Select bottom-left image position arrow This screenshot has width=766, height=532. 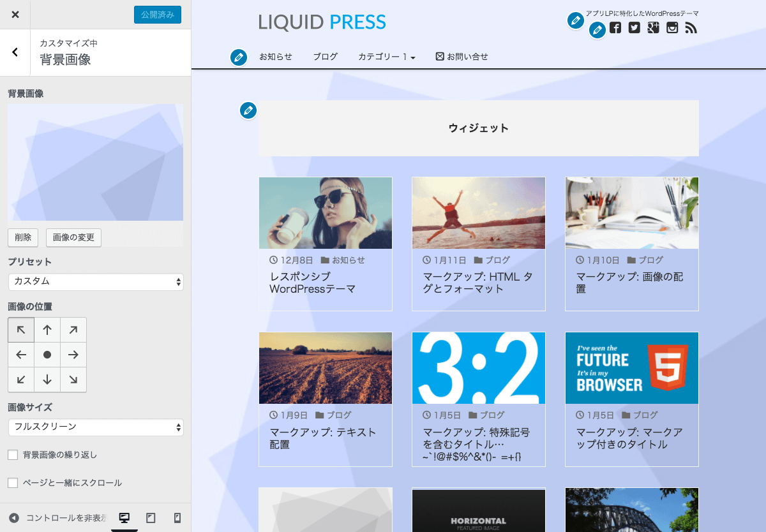click(21, 380)
